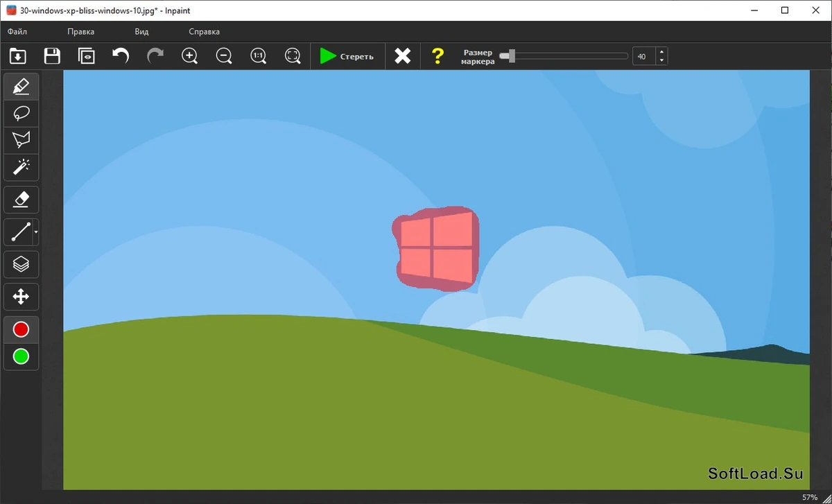Image resolution: width=832 pixels, height=504 pixels.
Task: Redo the last undone action
Action: coord(155,56)
